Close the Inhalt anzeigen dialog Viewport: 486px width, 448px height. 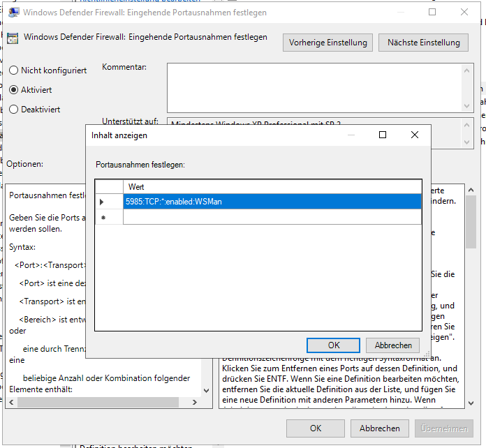tap(414, 135)
